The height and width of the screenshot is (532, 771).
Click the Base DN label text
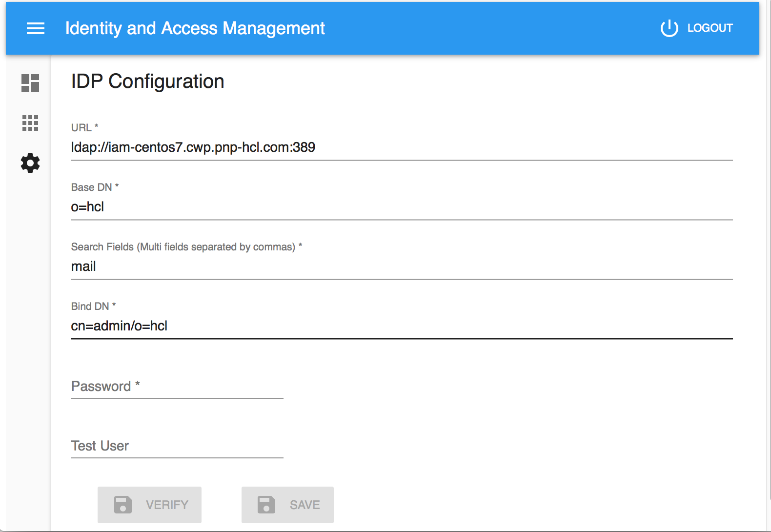pyautogui.click(x=95, y=187)
